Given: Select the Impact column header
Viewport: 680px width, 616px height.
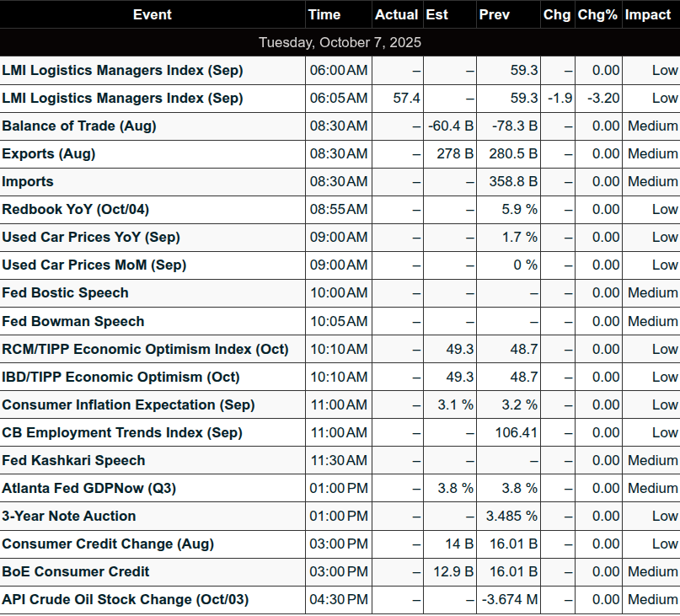Looking at the screenshot, I should tap(647, 14).
